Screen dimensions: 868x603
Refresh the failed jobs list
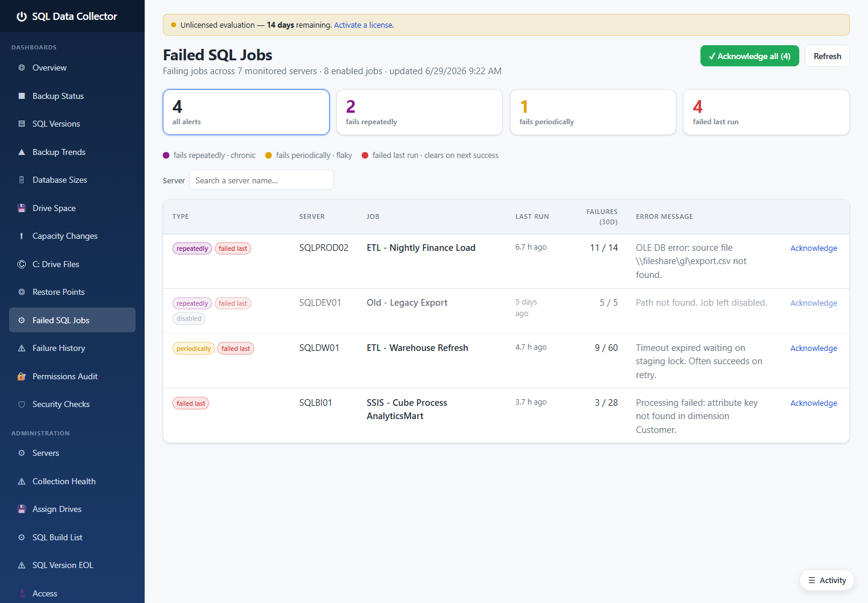827,56
